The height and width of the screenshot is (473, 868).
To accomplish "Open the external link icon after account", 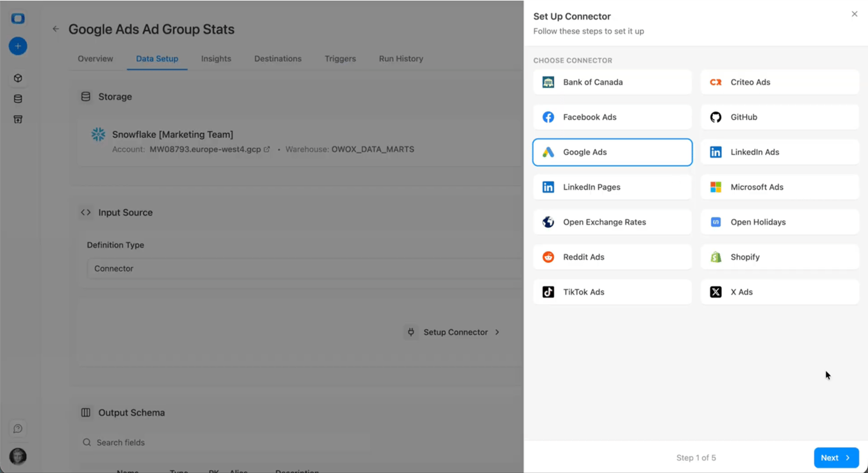I will 267,149.
